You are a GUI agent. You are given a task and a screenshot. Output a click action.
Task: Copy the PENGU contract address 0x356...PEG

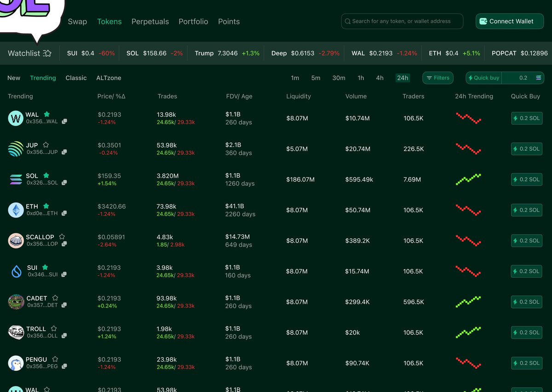coord(64,366)
